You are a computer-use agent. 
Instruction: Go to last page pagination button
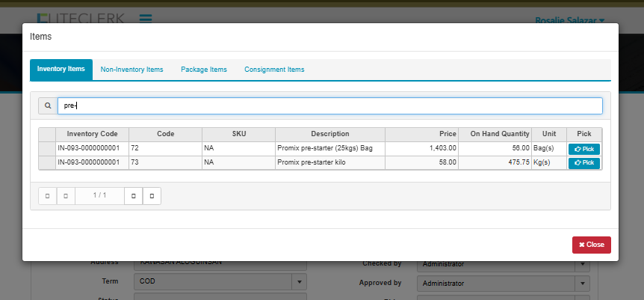(x=152, y=196)
